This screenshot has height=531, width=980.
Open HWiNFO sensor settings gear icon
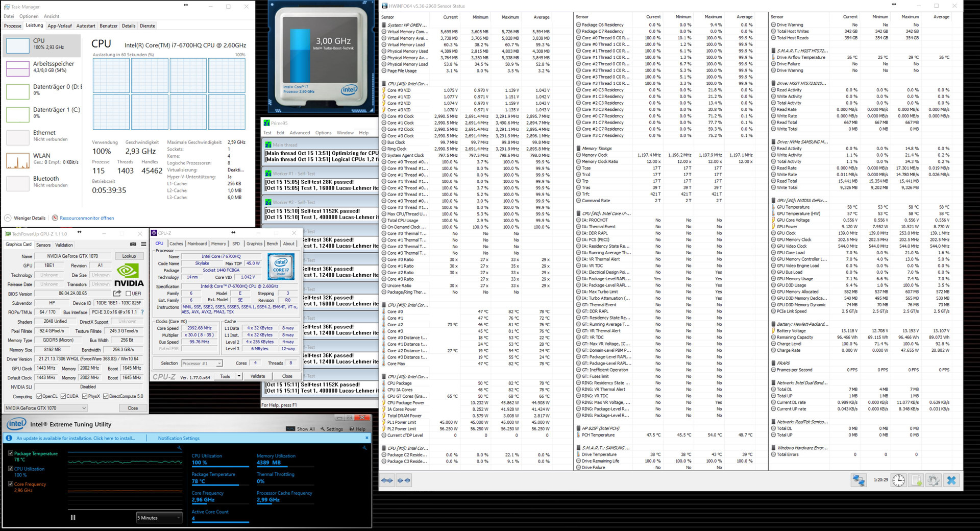[x=934, y=480]
